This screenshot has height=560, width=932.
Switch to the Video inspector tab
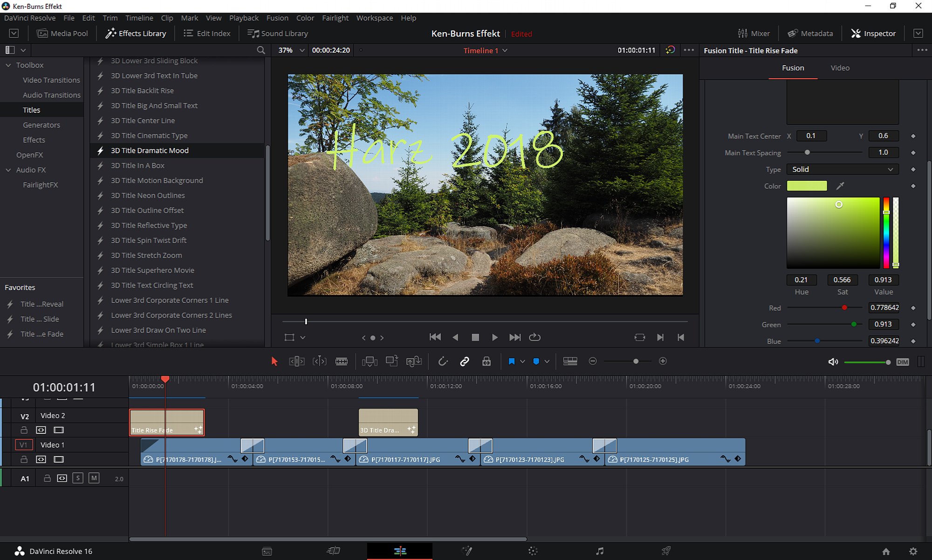[840, 68]
